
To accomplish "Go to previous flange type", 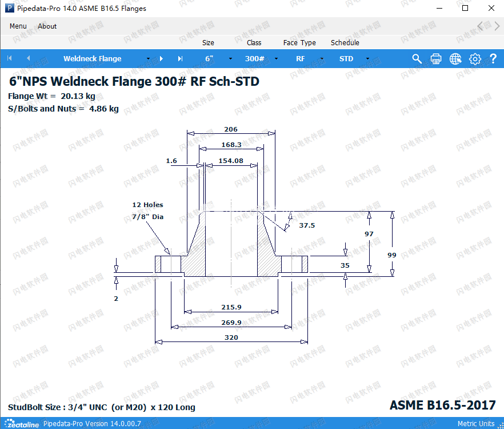I will 29,58.
